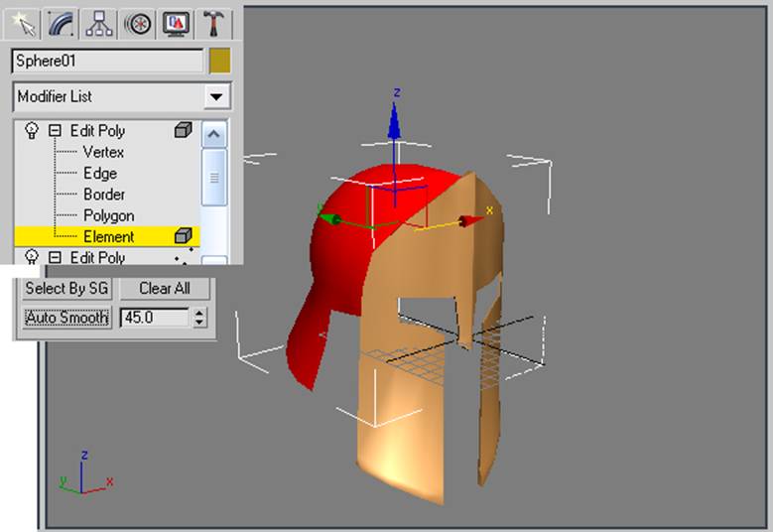This screenshot has height=532, width=773.
Task: Decrease Auto Smooth threshold with spinner down
Action: tap(199, 323)
